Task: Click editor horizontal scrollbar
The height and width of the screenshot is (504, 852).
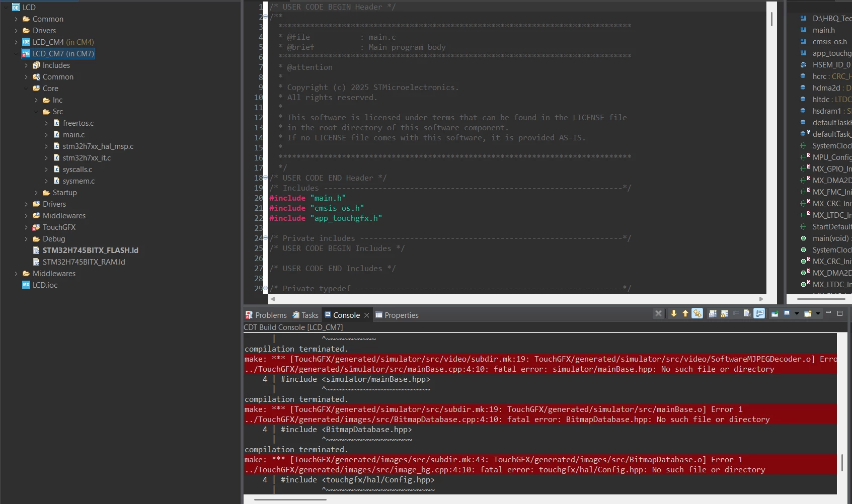Action: (517, 299)
